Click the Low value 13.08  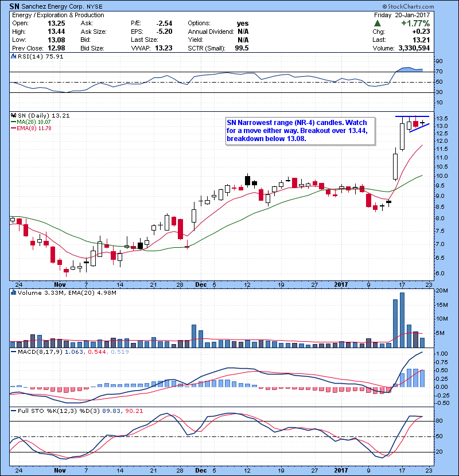[56, 40]
